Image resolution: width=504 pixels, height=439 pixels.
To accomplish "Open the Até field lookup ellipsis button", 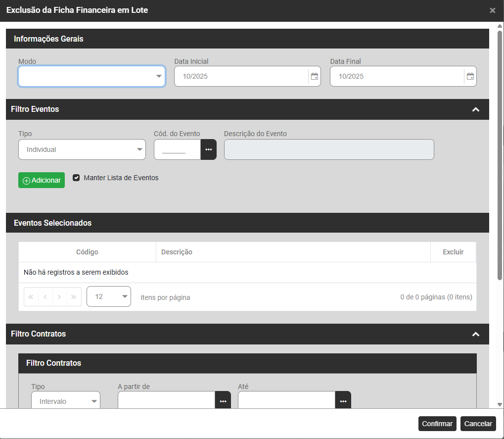I will tap(343, 400).
